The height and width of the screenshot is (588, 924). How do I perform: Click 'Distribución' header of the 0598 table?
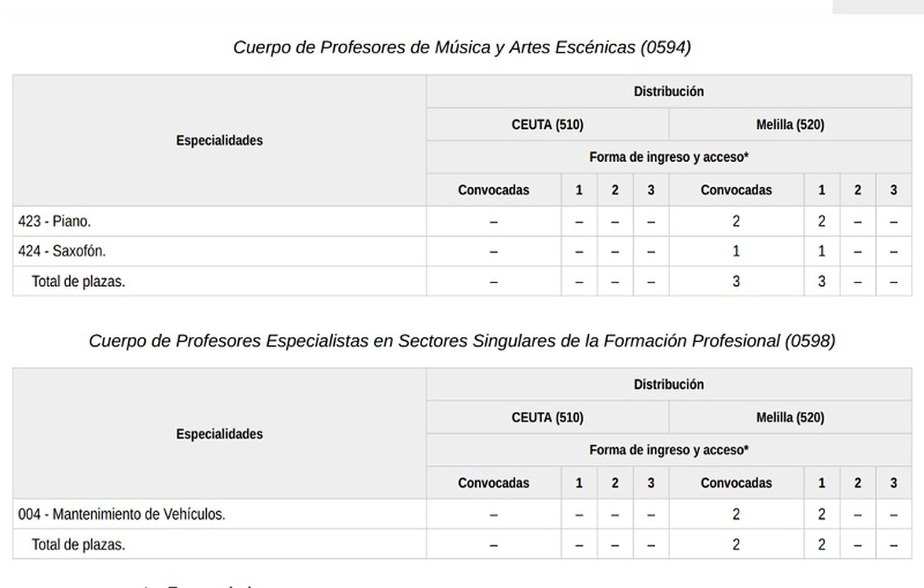tap(668, 385)
